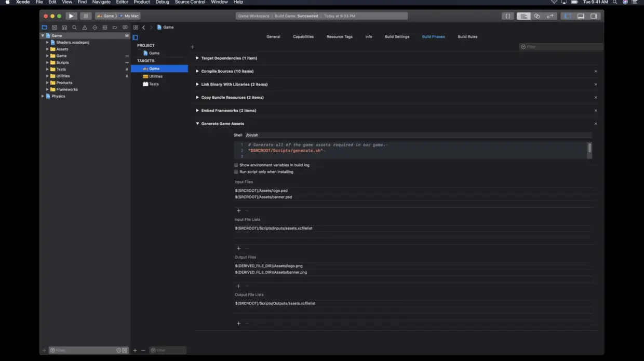This screenshot has height=361, width=644.
Task: Stop the running task in the toolbar
Action: [86, 16]
